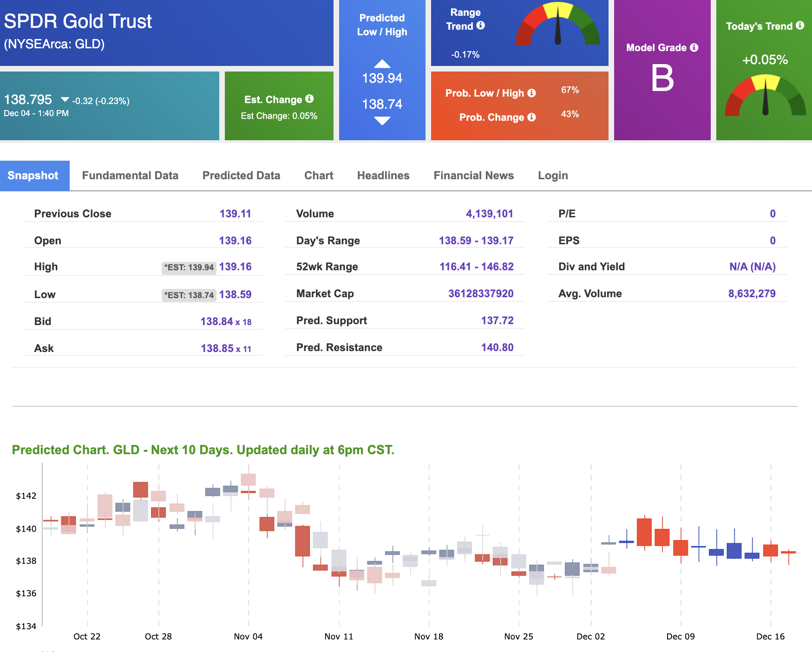Open the Financial News tab

[x=473, y=176]
